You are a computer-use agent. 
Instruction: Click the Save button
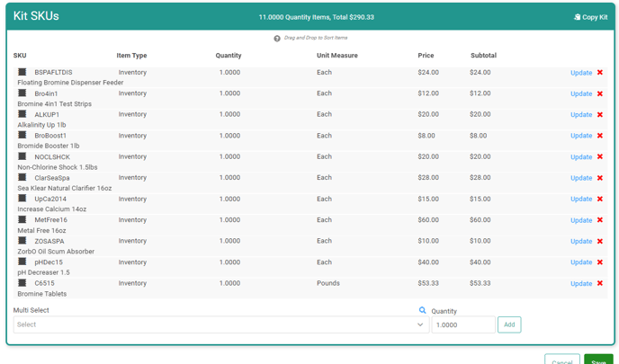(x=598, y=360)
